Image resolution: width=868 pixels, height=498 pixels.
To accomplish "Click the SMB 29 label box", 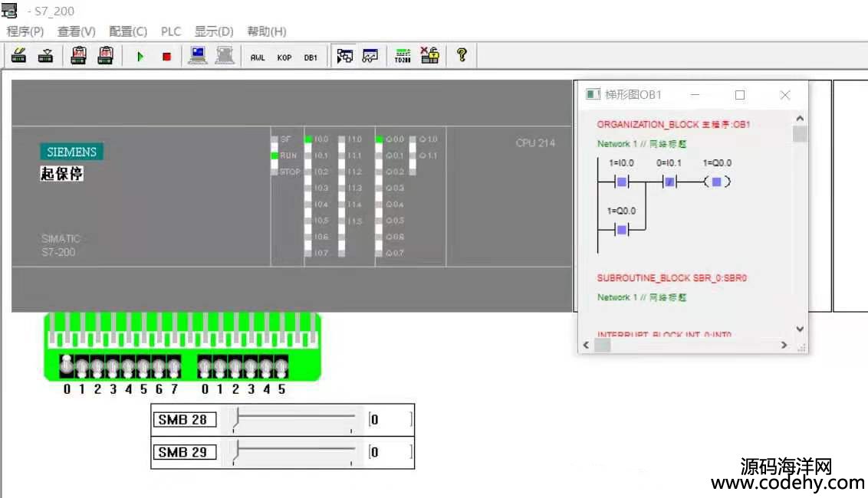I will click(184, 452).
